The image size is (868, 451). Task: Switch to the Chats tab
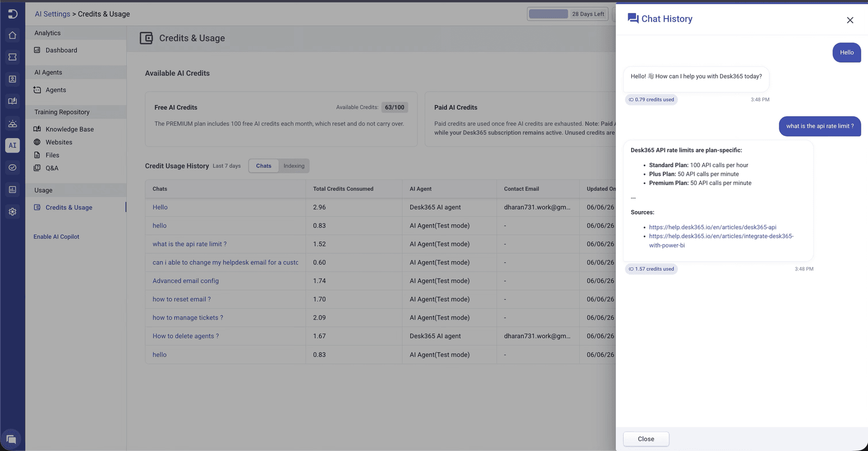(x=263, y=166)
